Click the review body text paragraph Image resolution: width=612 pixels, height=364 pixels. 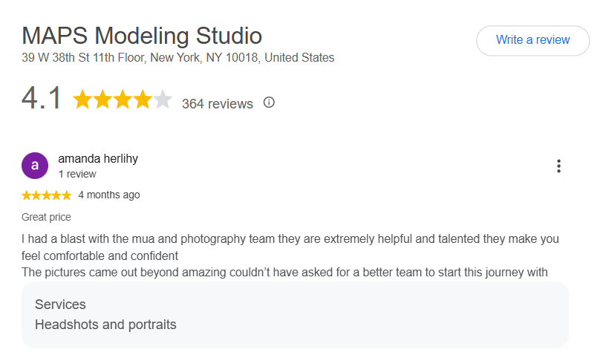click(x=290, y=256)
